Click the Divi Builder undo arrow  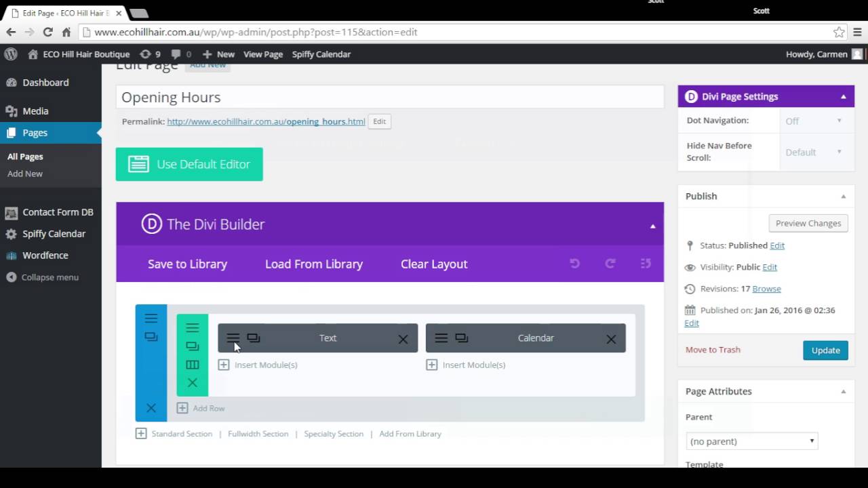click(x=575, y=264)
